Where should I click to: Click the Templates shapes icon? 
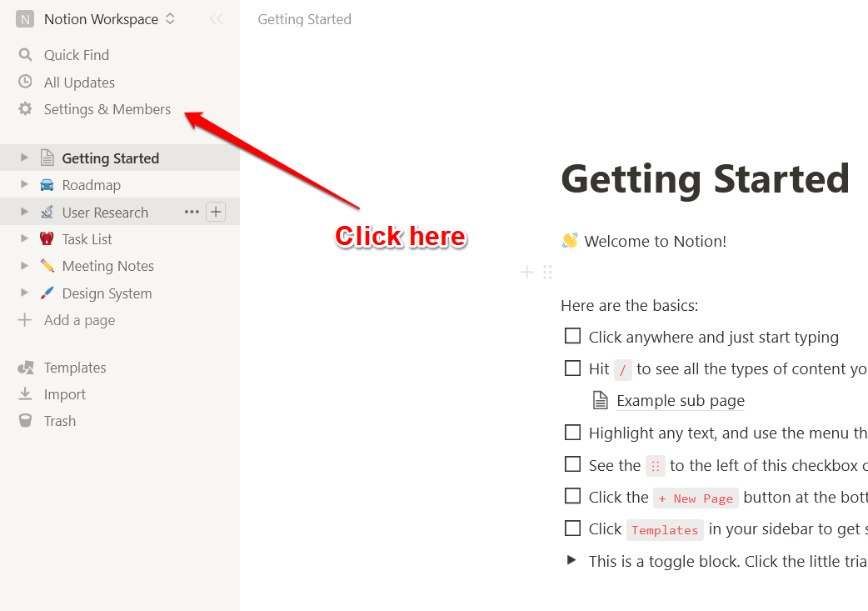(x=26, y=368)
